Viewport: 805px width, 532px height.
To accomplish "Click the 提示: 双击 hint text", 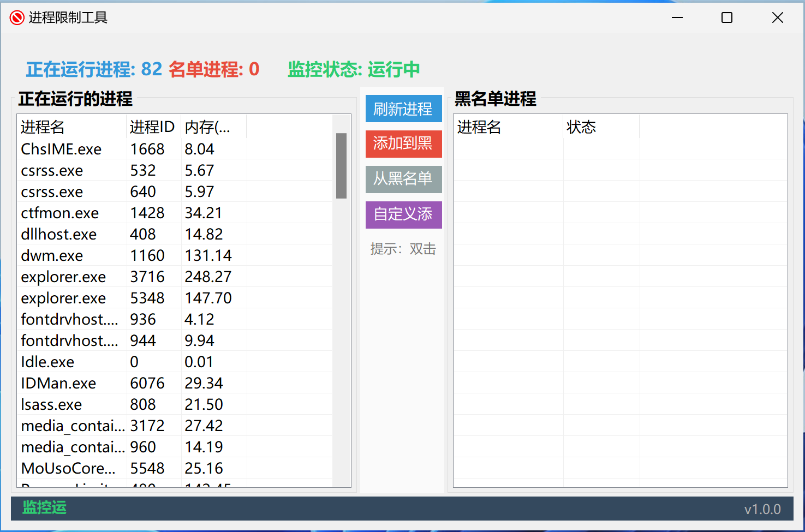I will [403, 249].
